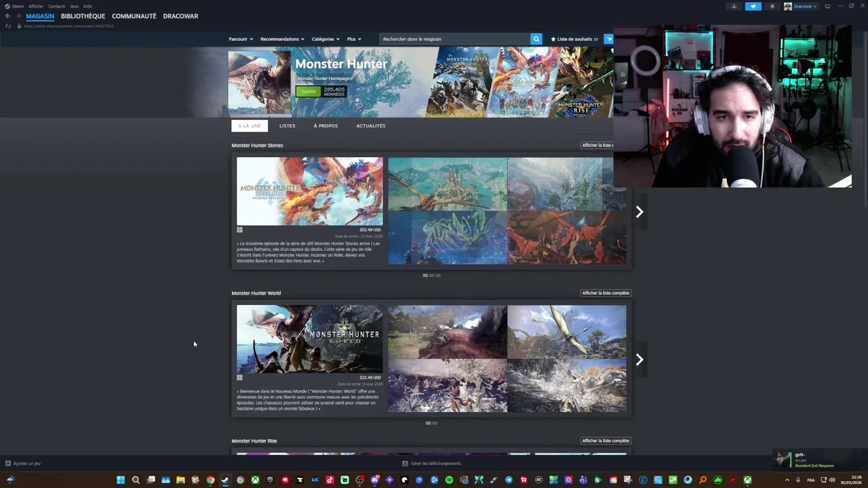Viewport: 868px width, 488px height.
Task: Select the second pagination dot under Monster Hunter World
Action: point(435,423)
